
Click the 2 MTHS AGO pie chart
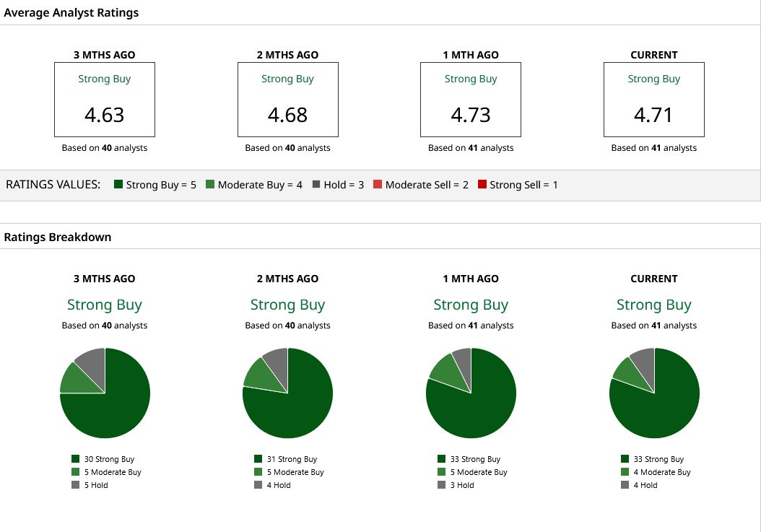(288, 393)
